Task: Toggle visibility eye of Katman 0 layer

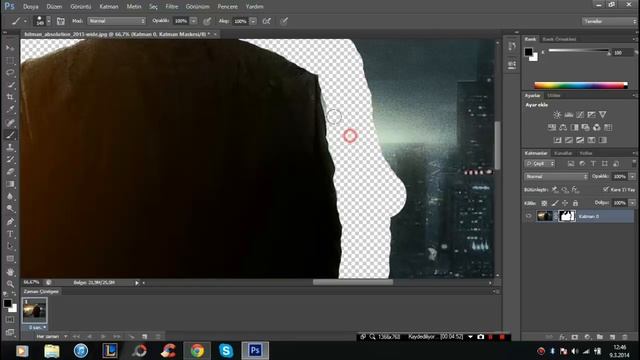Action: coord(529,216)
